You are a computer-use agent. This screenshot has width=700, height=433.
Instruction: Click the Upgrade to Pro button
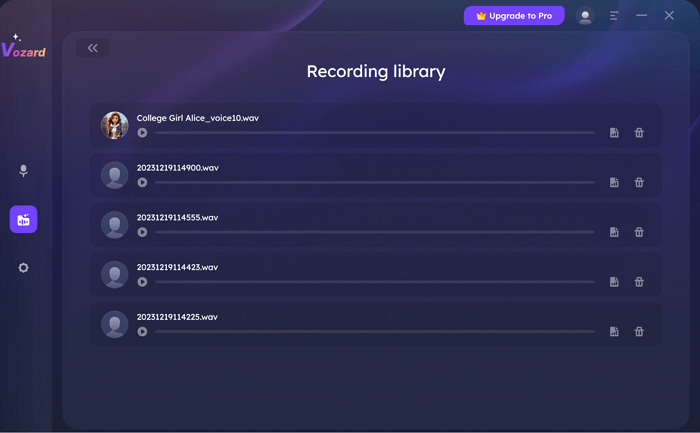pyautogui.click(x=514, y=16)
